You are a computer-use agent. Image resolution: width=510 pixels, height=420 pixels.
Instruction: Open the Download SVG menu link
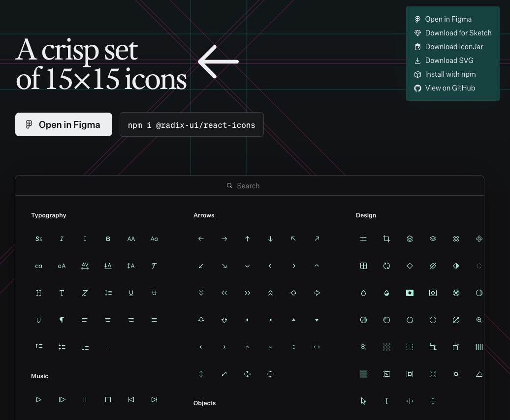pos(448,60)
